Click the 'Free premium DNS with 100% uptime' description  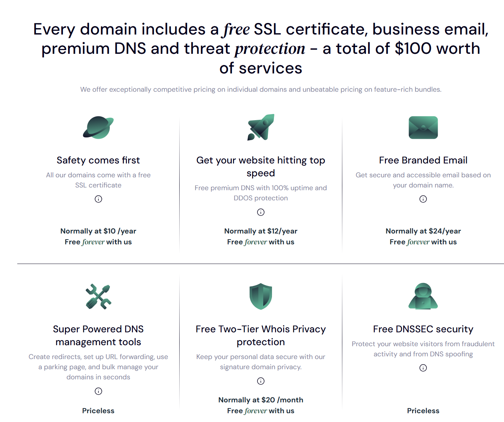pos(261,193)
